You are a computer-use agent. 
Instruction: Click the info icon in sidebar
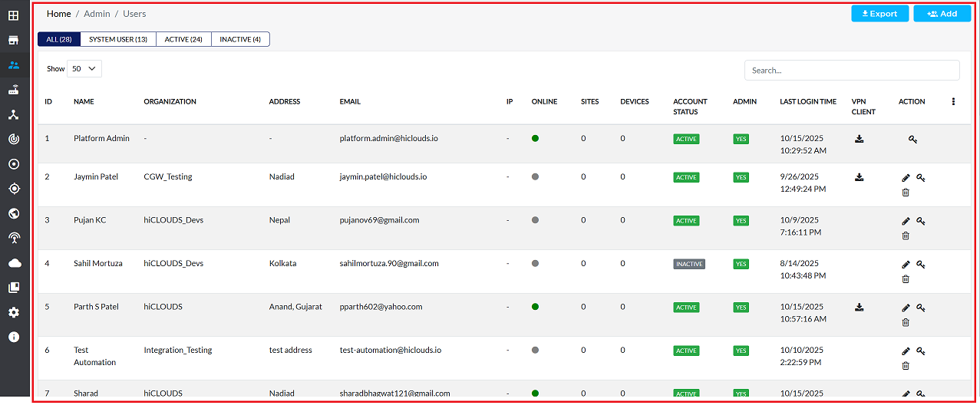14,337
